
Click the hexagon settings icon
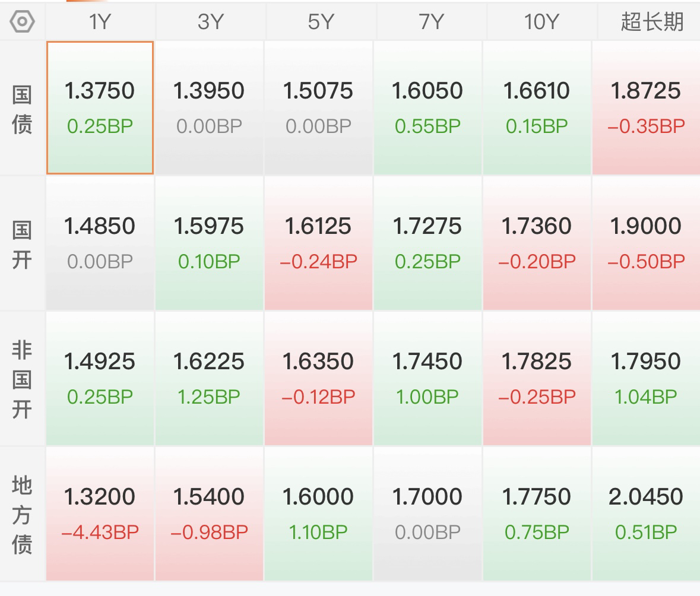click(x=23, y=22)
